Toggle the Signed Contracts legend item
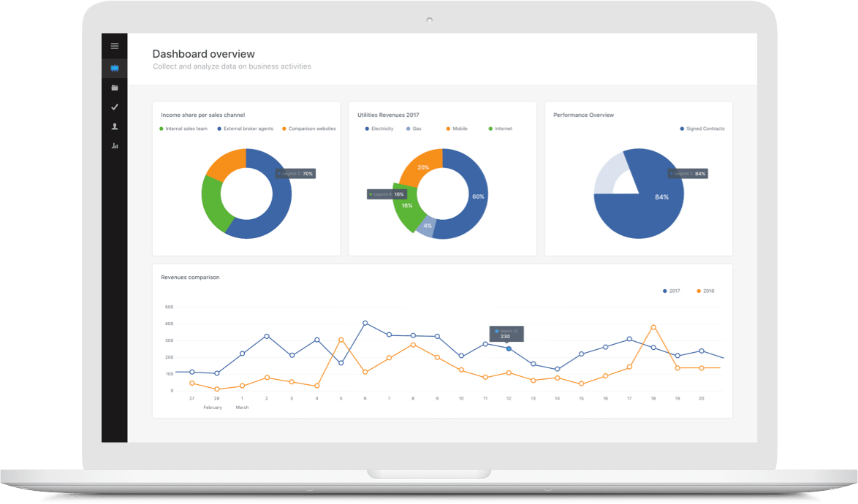The height and width of the screenshot is (504, 858). click(703, 129)
